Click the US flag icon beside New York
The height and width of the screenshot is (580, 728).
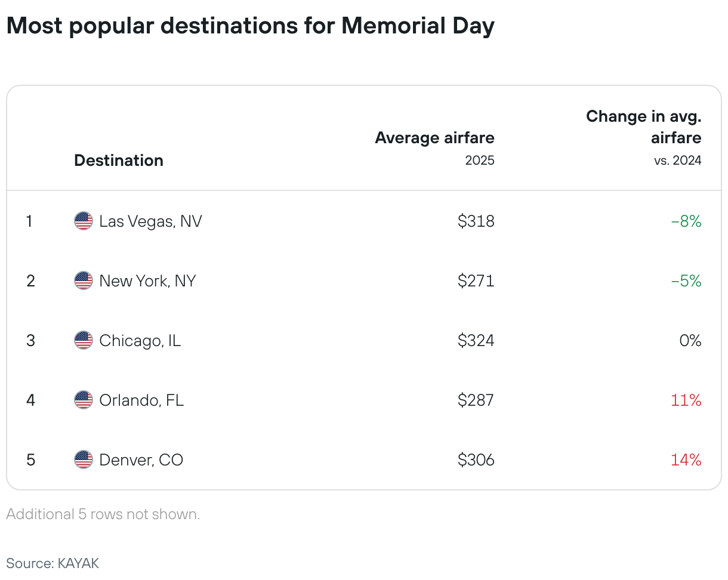pos(84,281)
